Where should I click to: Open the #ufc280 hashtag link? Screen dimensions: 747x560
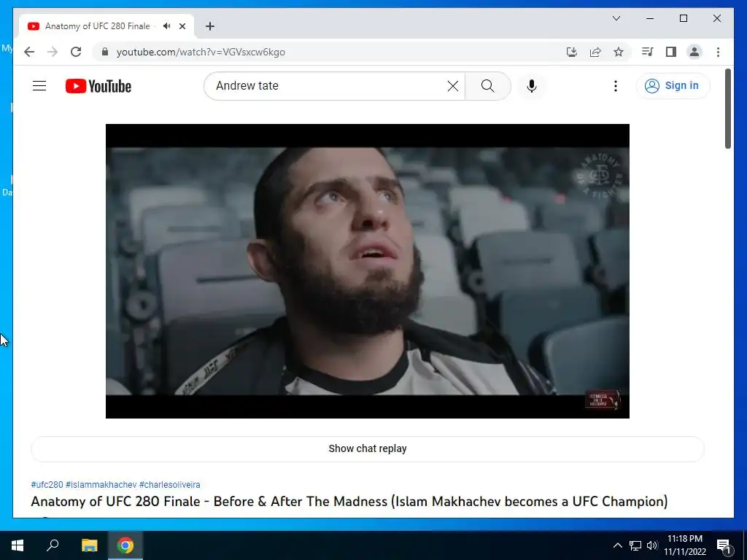click(x=47, y=484)
